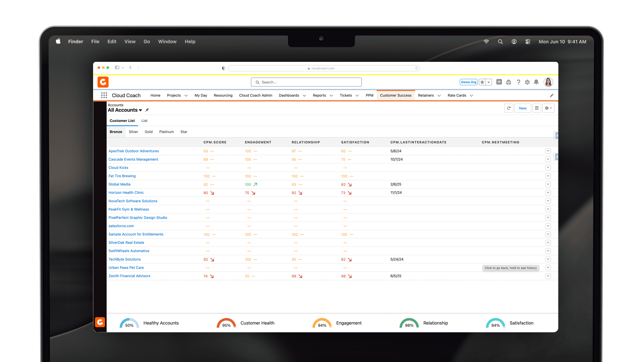Open macOS Spotlight search icon
The width and height of the screenshot is (644, 362).
click(x=500, y=42)
